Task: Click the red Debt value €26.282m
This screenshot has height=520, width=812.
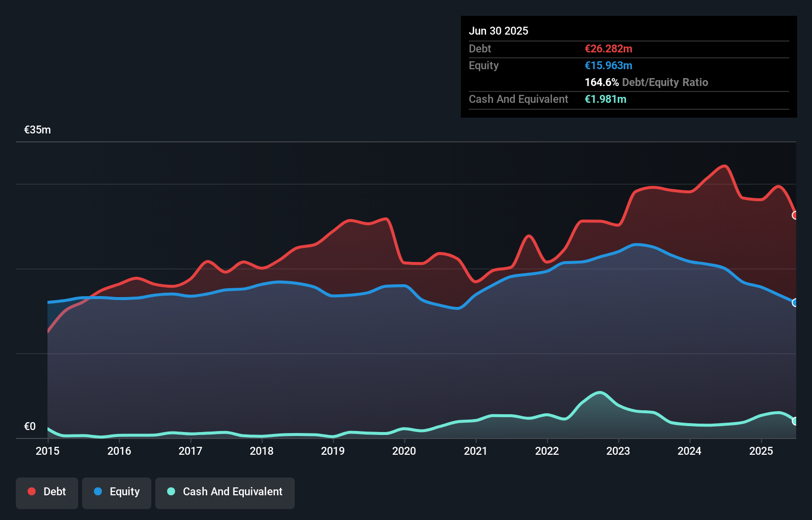Action: [608, 48]
